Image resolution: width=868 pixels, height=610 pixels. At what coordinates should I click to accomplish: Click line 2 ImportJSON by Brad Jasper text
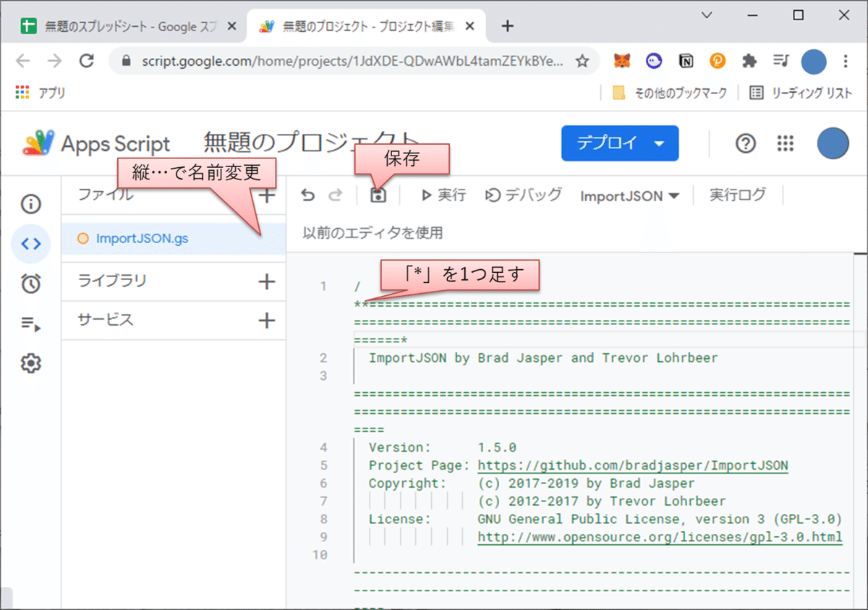(542, 357)
